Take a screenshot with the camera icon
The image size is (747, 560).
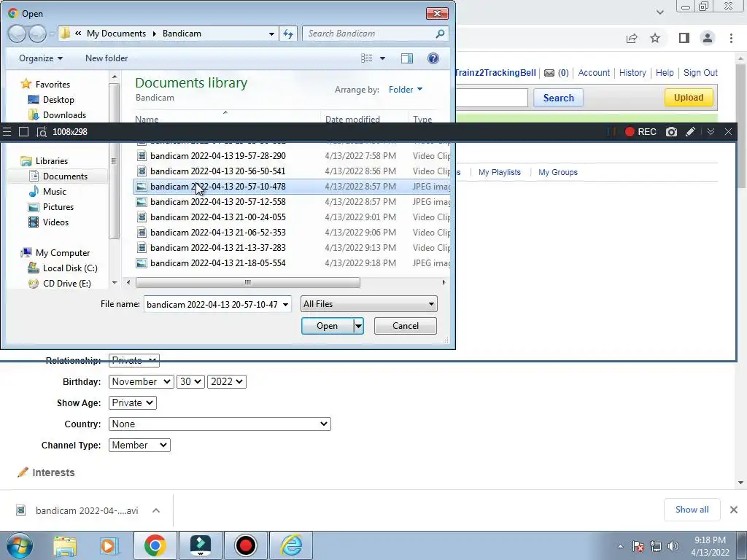[671, 132]
